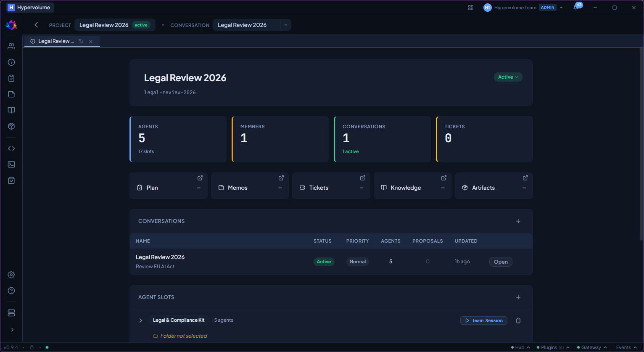
Task: Open the Tickets quick-link external icon
Action: [363, 178]
